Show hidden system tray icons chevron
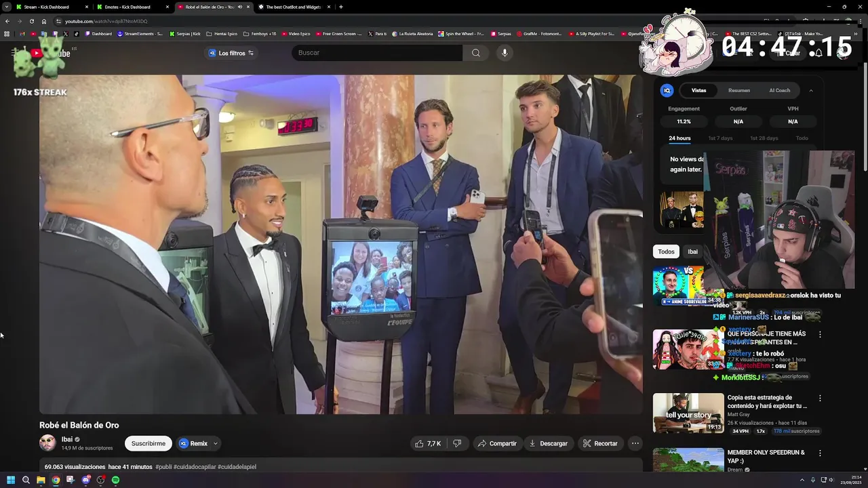The width and height of the screenshot is (868, 488). pyautogui.click(x=802, y=480)
